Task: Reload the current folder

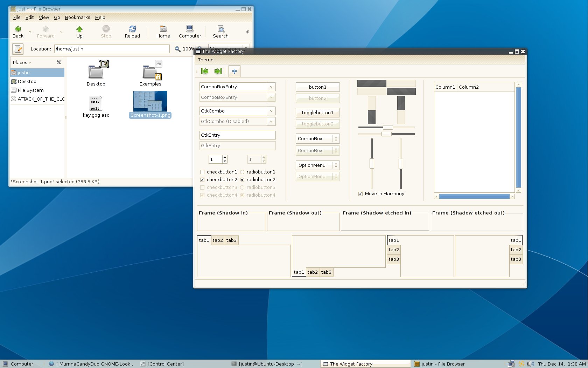Action: 132,32
